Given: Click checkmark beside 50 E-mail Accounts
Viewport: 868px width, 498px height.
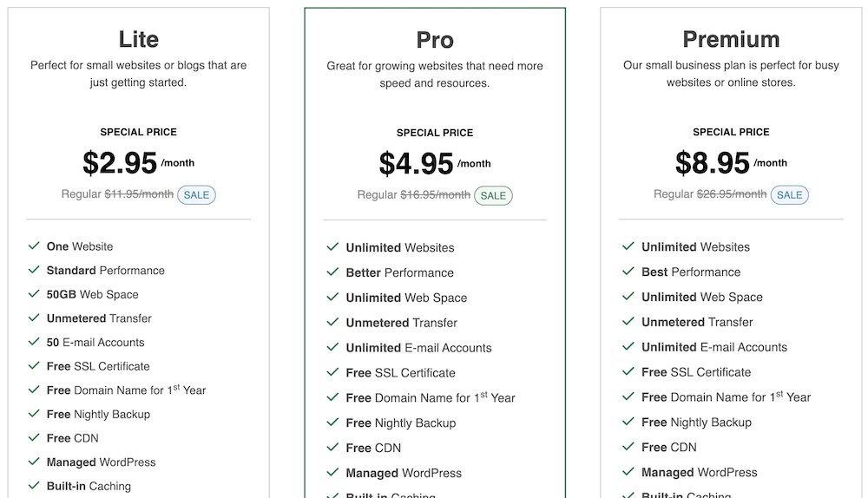Looking at the screenshot, I should click(34, 342).
